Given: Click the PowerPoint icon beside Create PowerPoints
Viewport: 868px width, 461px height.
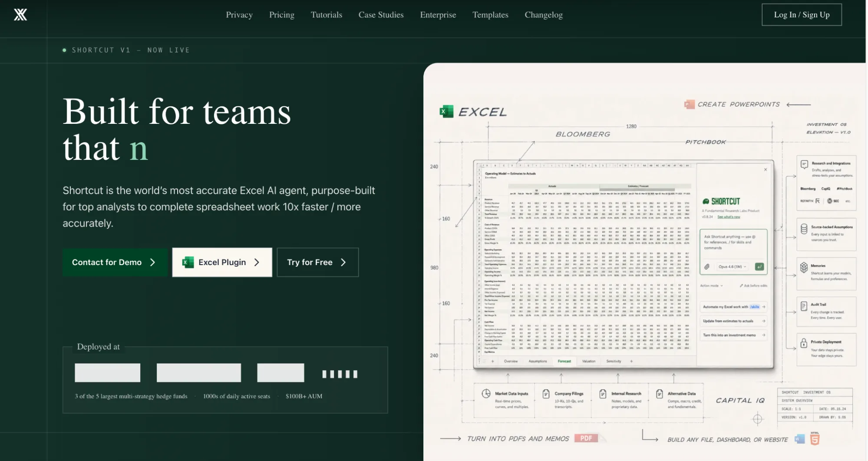Looking at the screenshot, I should click(x=689, y=104).
